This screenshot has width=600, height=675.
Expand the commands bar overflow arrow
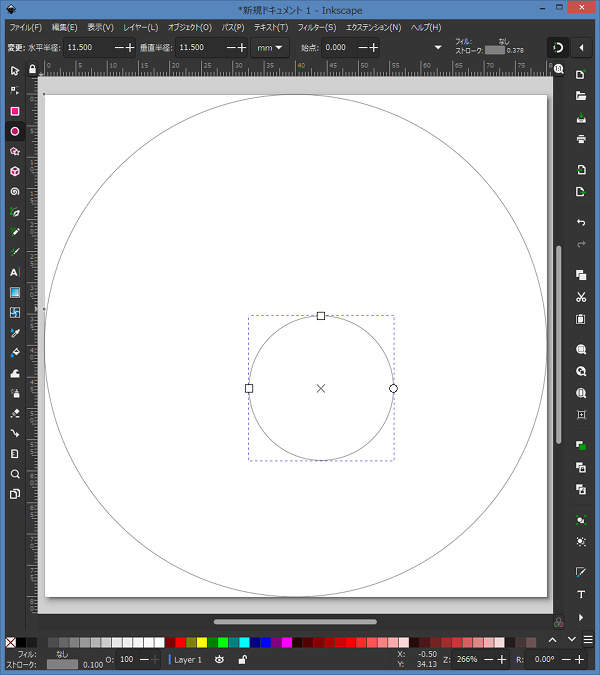point(581,617)
